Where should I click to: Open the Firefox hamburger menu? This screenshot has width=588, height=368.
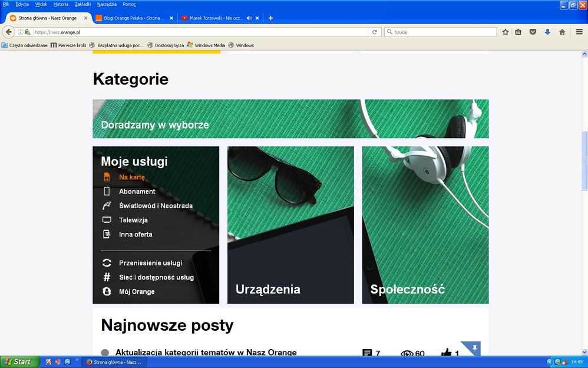[x=580, y=32]
